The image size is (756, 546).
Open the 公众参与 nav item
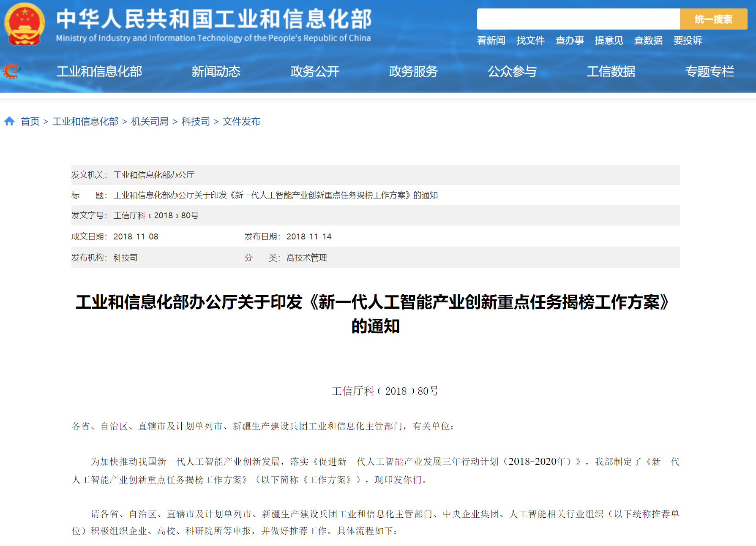pos(512,71)
